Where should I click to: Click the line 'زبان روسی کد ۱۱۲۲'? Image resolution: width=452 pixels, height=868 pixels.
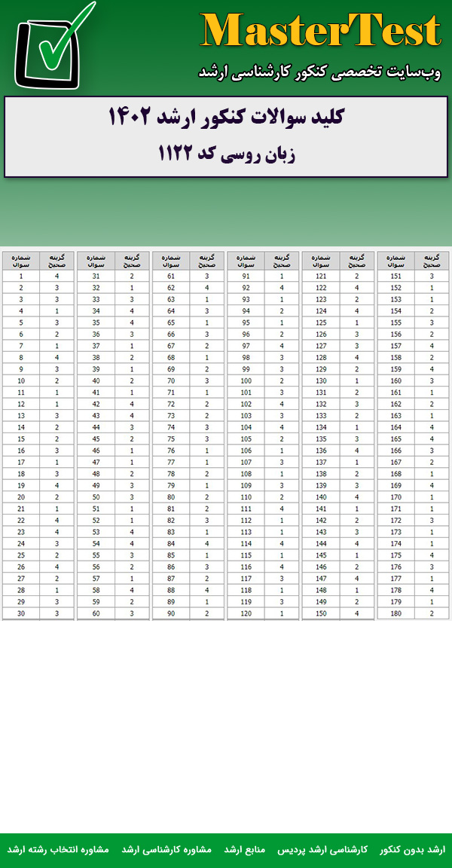226,154
